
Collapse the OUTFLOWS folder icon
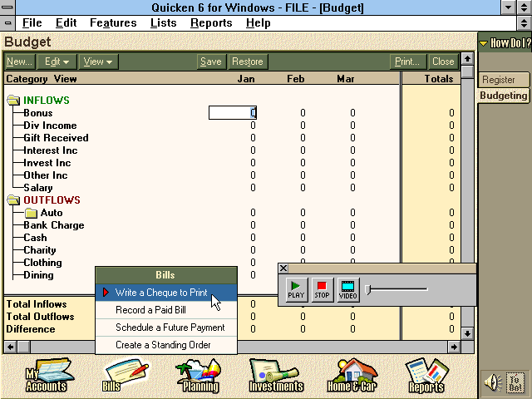[13, 200]
